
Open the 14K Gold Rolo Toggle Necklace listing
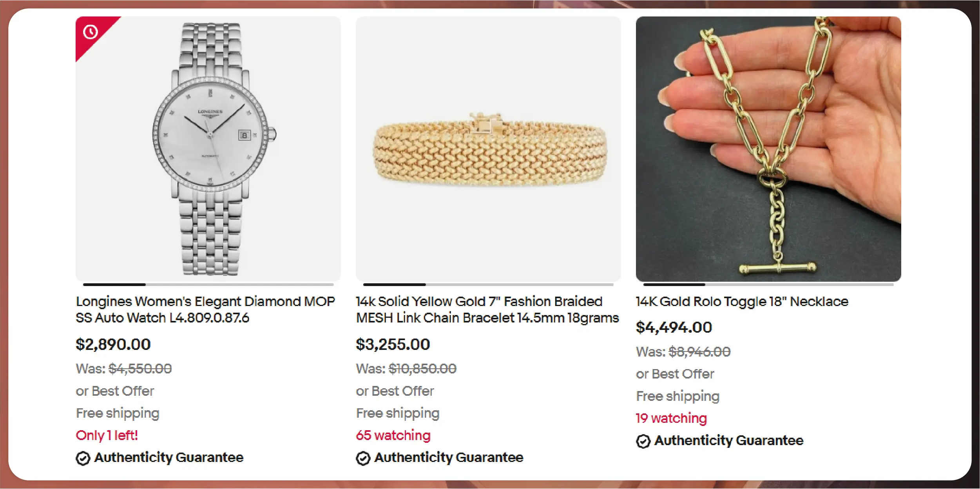coord(742,301)
